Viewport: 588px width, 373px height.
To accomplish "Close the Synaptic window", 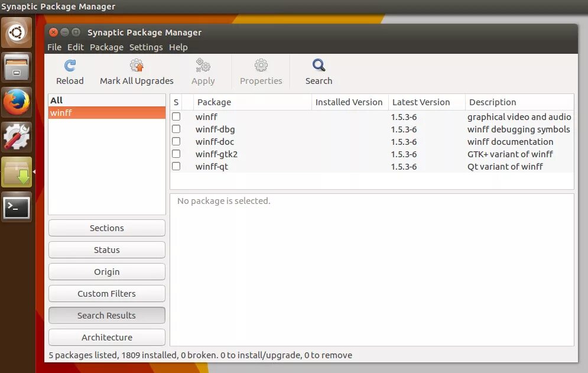I will [x=53, y=33].
